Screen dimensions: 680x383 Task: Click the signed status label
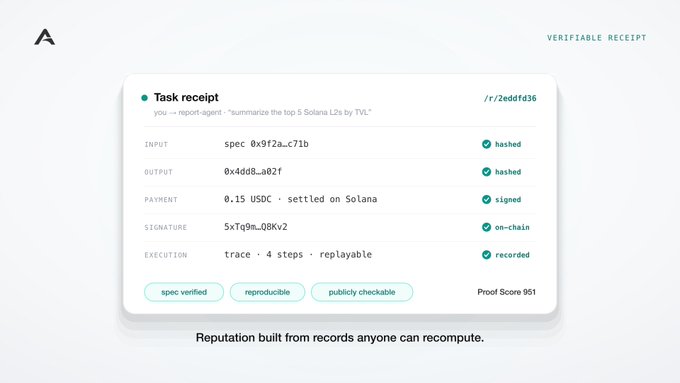pos(508,200)
